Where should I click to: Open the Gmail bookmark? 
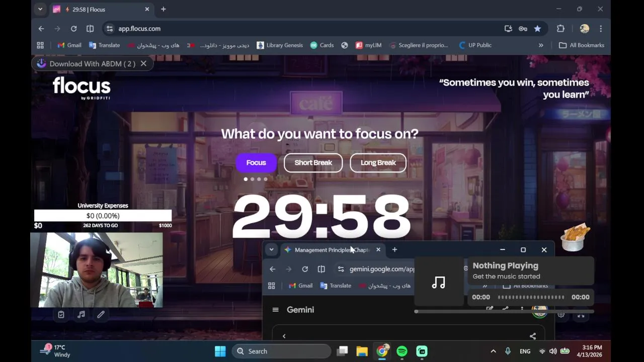coord(69,45)
